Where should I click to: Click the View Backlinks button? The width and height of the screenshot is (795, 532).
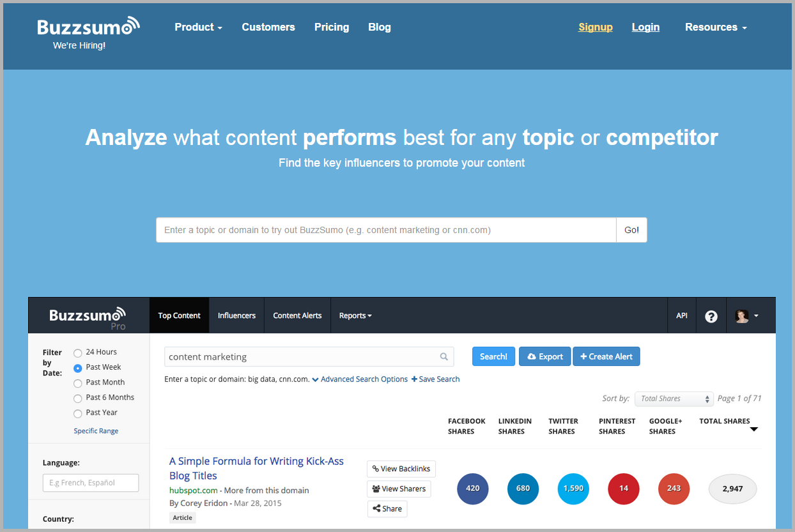(401, 469)
